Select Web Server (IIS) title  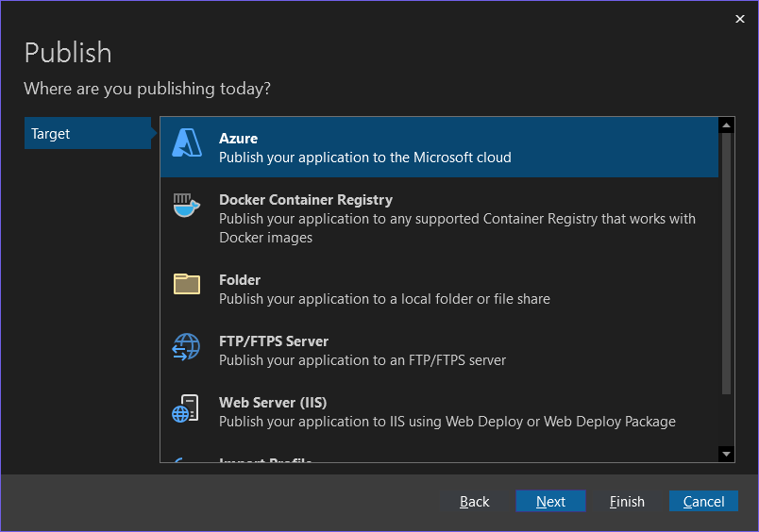click(x=273, y=403)
